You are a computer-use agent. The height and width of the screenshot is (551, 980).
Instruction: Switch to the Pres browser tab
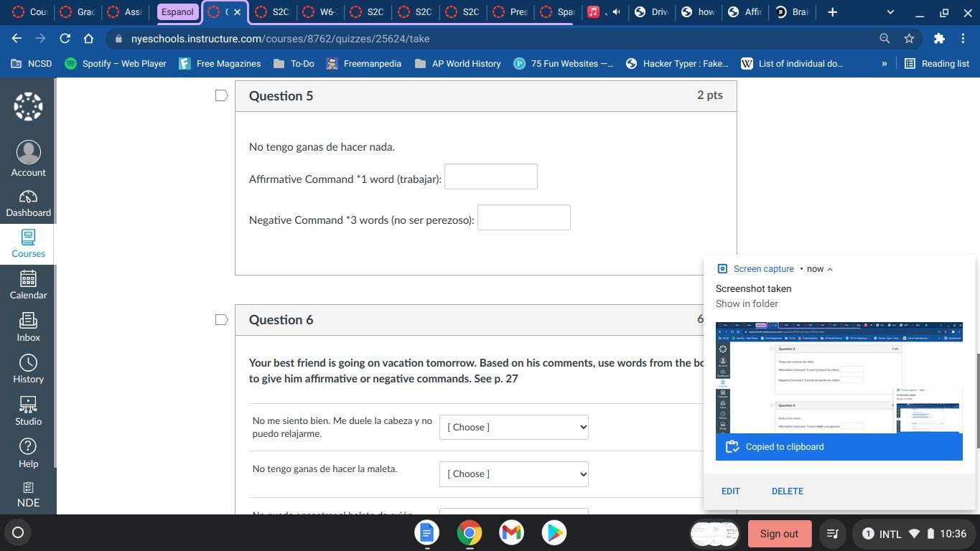point(512,12)
